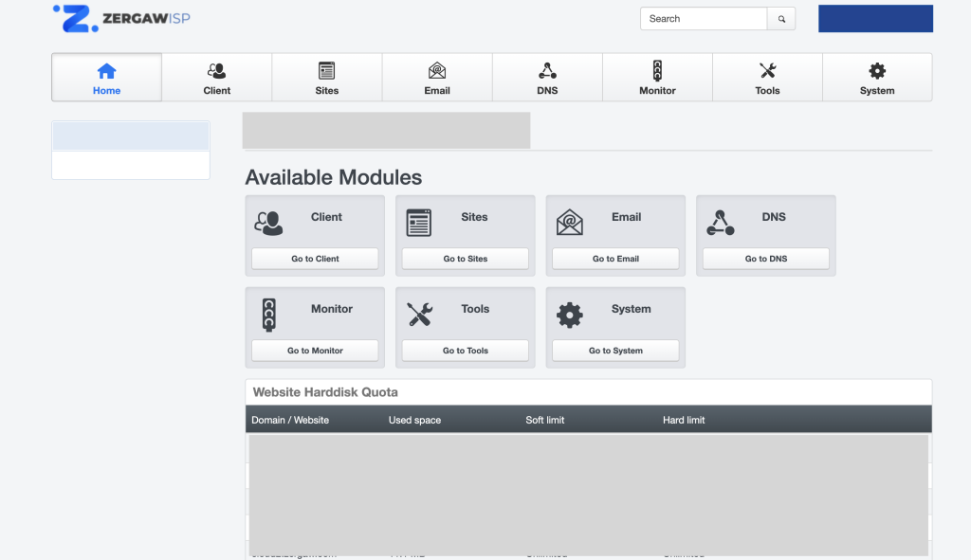
Task: Click the search magnifier icon button
Action: pos(781,19)
